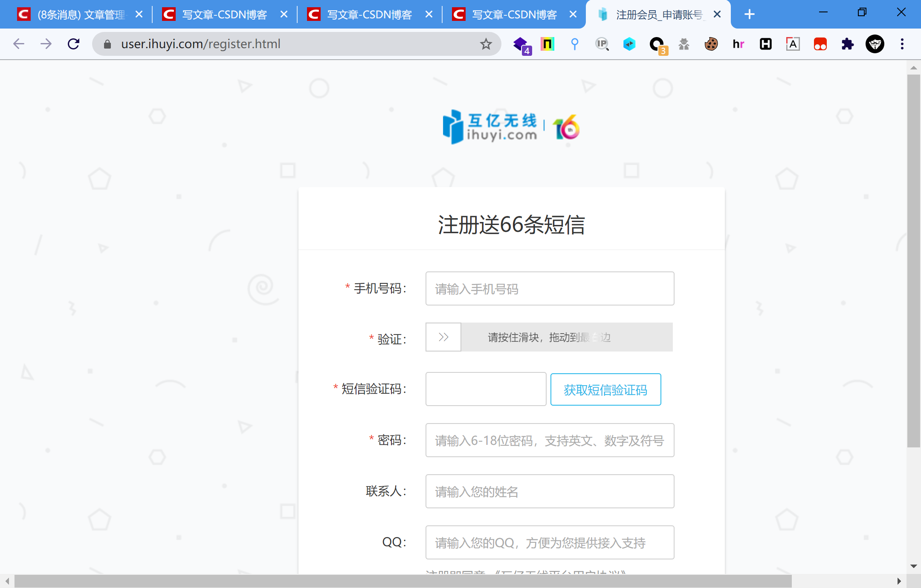This screenshot has height=588, width=921.
Task: Close the 文章管理 tab
Action: click(139, 14)
